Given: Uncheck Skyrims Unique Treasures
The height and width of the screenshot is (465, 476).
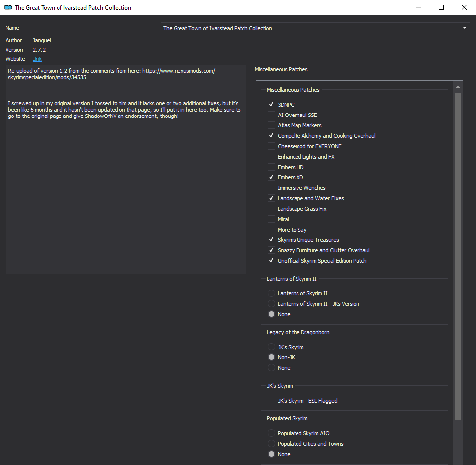Looking at the screenshot, I should tap(271, 240).
